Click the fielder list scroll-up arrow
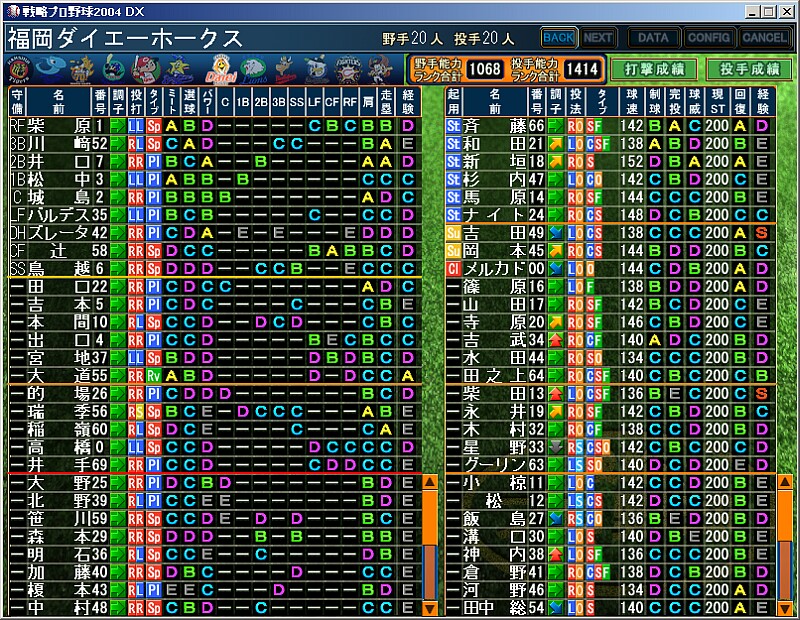This screenshot has width=800, height=620. 430,482
